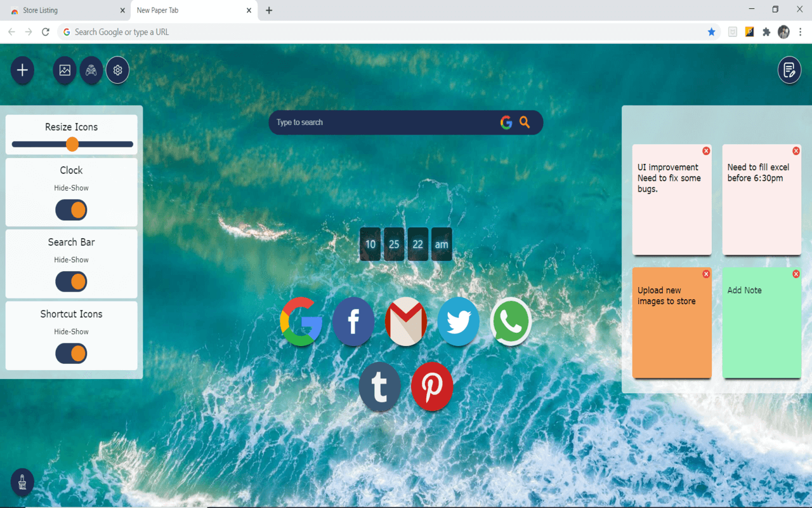The image size is (812, 508).
Task: Open a new browser tab
Action: (x=269, y=10)
